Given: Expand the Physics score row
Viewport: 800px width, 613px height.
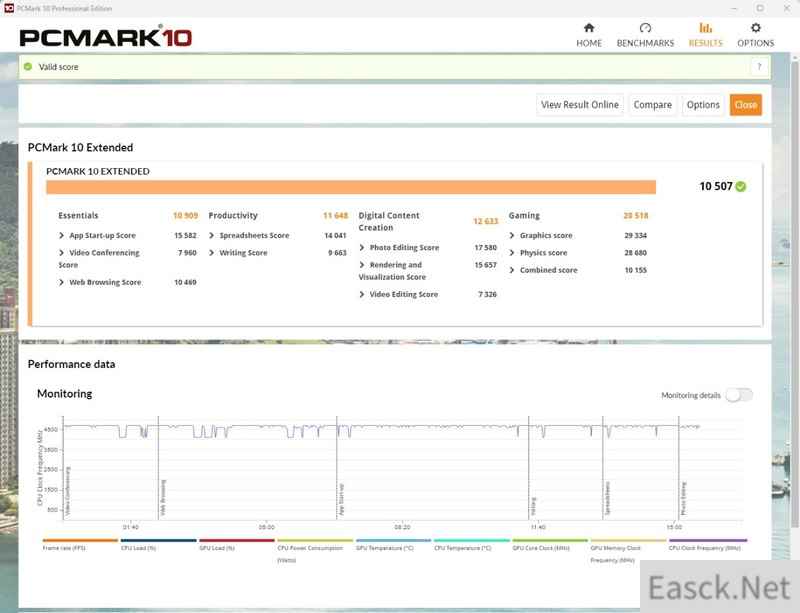Looking at the screenshot, I should click(x=512, y=253).
